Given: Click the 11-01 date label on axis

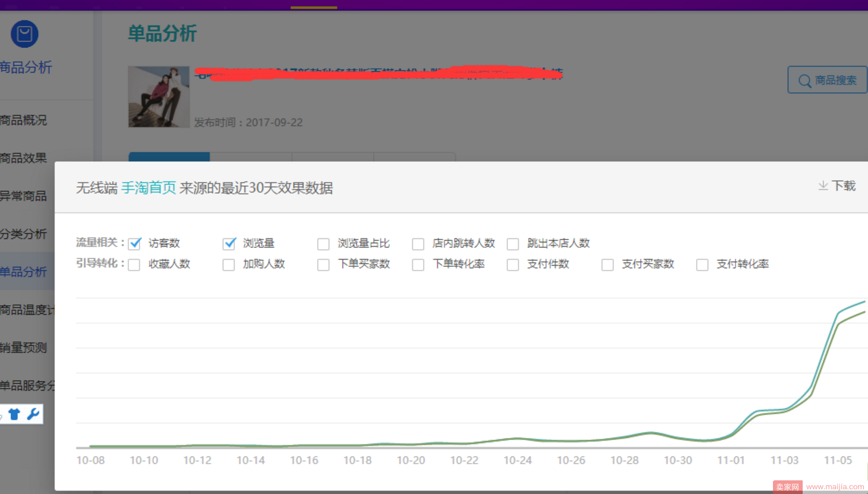Looking at the screenshot, I should point(731,460).
